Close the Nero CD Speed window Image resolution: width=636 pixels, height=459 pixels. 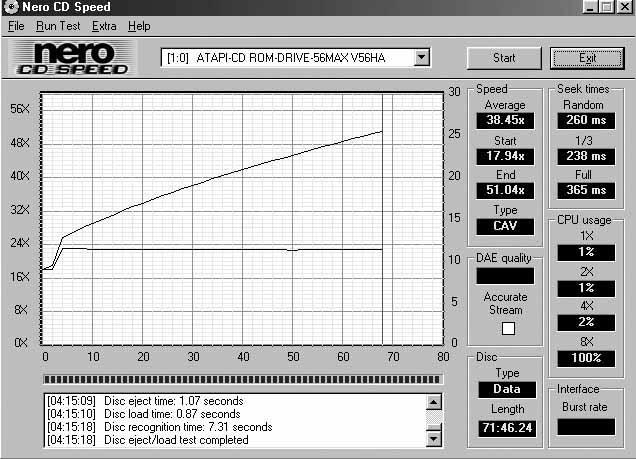coord(625,7)
